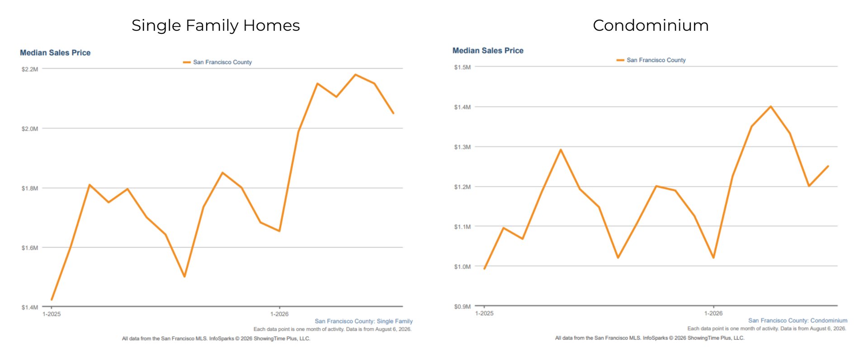Click the Median Sales Price heading on the right chart
868x347 pixels.
coord(488,51)
